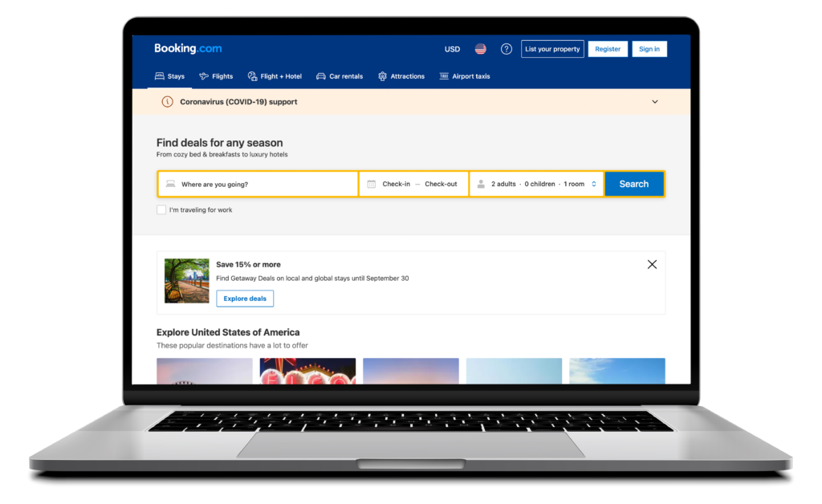Click the Register button
This screenshot has height=504, width=822.
(608, 49)
